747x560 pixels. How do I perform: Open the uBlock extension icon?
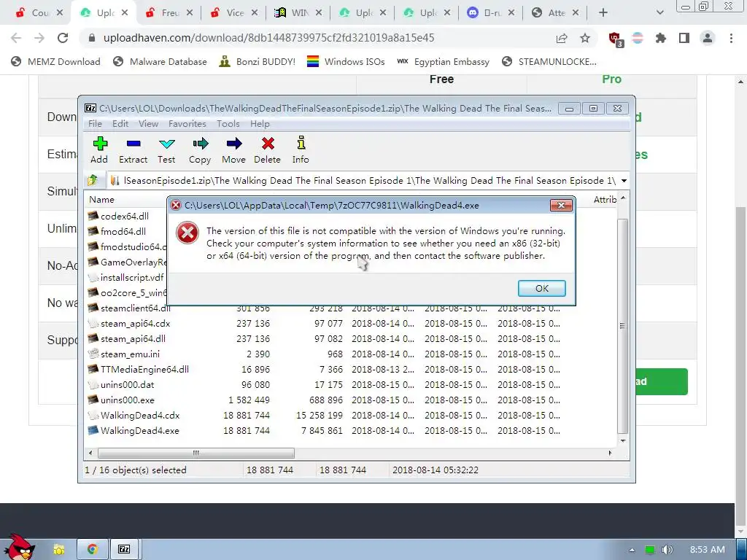pos(615,39)
